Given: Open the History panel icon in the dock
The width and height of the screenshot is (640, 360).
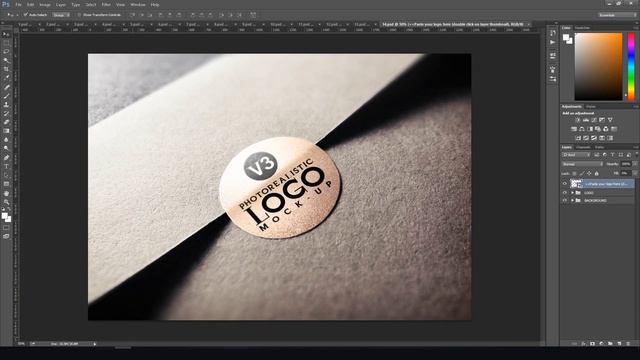Looking at the screenshot, I should (x=553, y=33).
